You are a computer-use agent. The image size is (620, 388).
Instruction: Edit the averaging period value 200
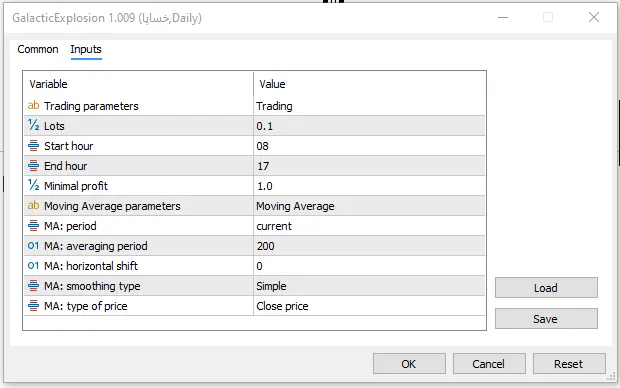(369, 246)
